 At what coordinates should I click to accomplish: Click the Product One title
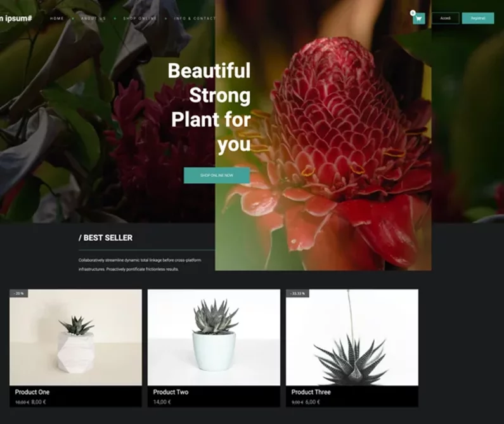(32, 392)
